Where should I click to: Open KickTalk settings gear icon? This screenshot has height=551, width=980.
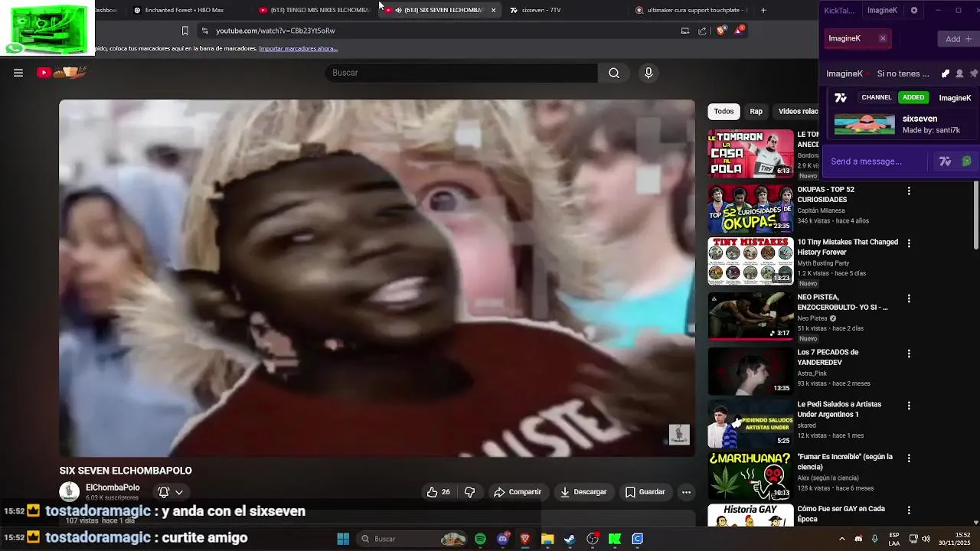click(x=914, y=11)
